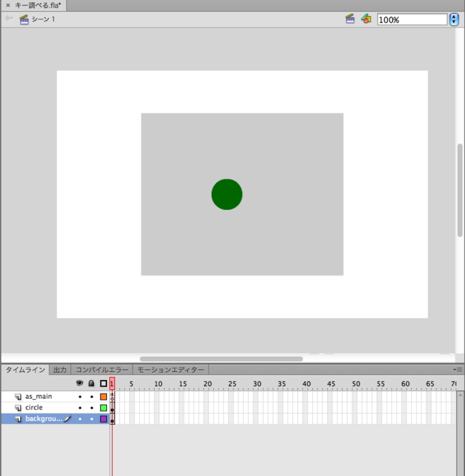This screenshot has height=476, width=465.
Task: Lock the circle layer
Action: [92, 408]
